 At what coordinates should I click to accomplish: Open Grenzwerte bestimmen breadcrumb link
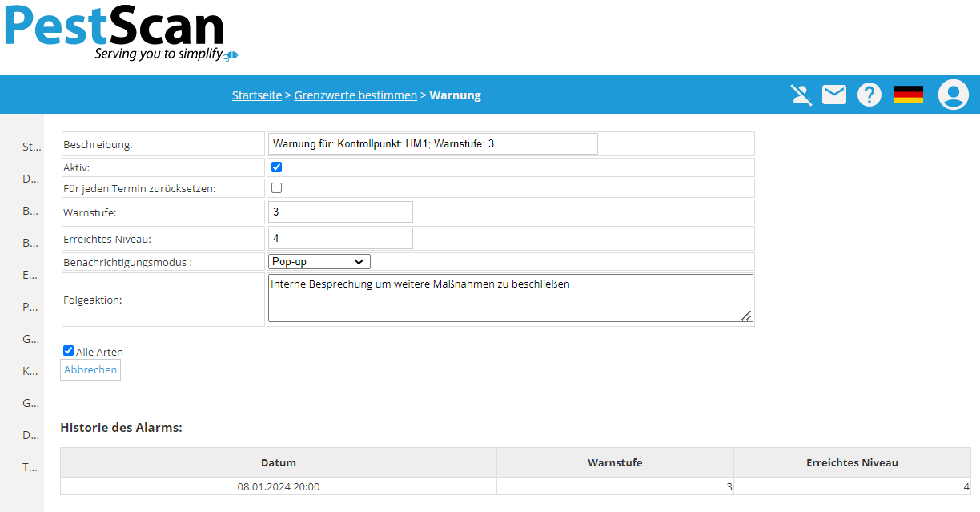coord(355,95)
